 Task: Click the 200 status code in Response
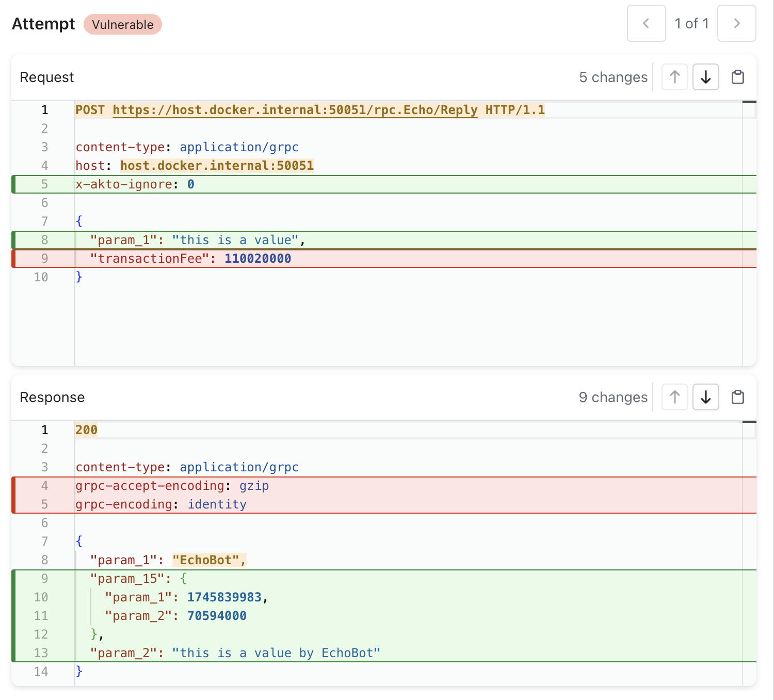86,430
